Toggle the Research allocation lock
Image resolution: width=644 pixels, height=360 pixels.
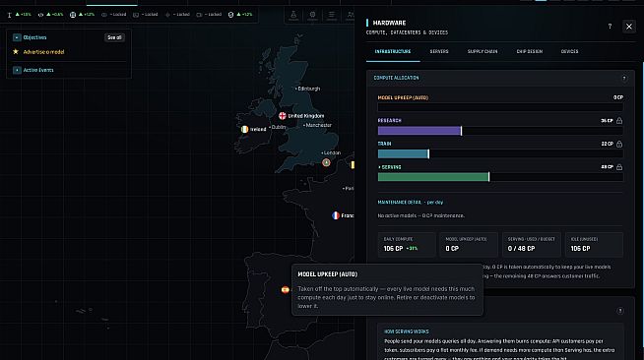(619, 121)
